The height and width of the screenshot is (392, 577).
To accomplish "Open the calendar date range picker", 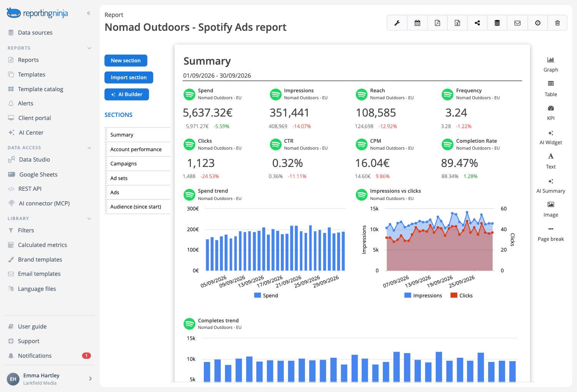I will coord(417,23).
